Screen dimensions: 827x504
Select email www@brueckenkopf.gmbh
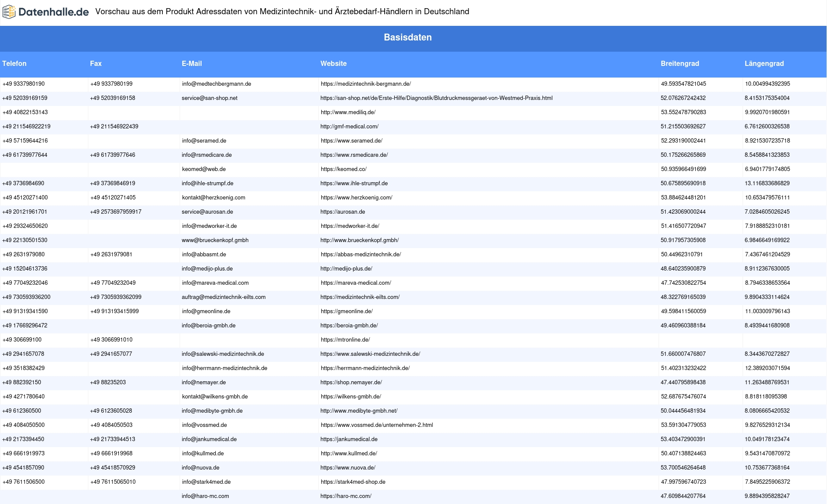click(215, 240)
